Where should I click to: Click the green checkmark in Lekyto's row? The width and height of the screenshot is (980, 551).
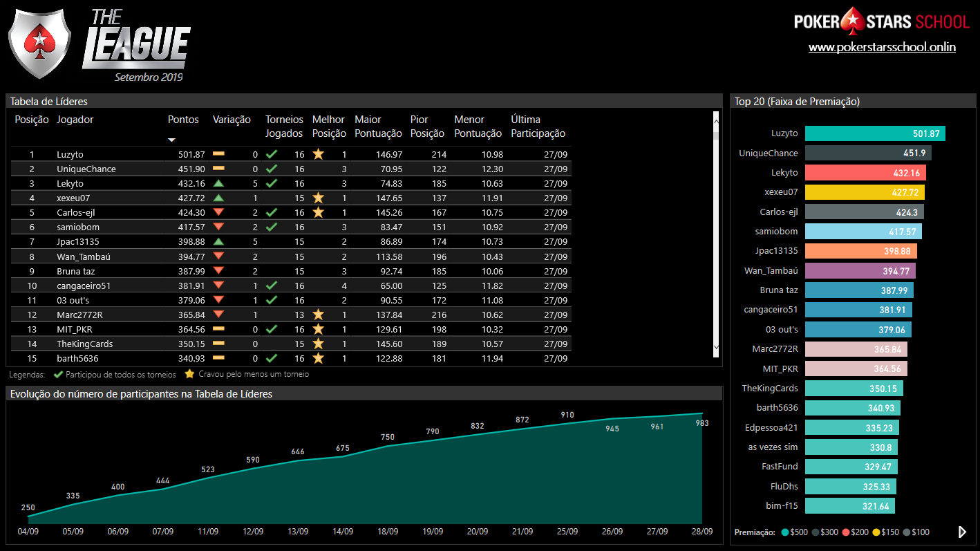click(x=272, y=183)
